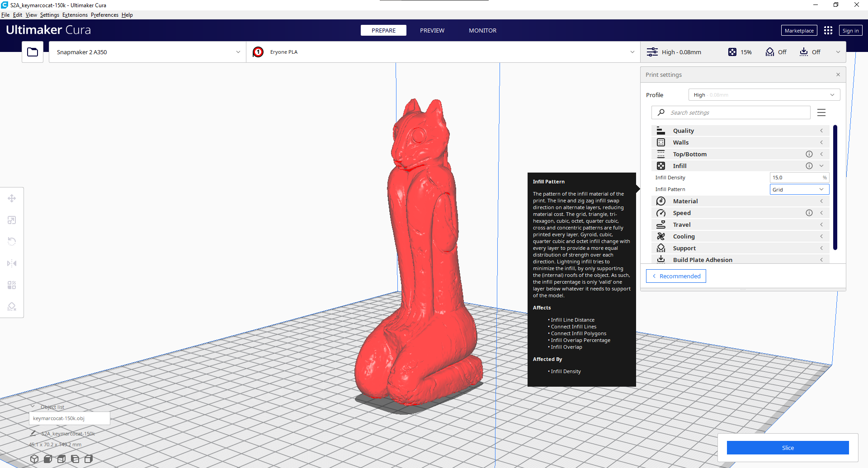Click the support Off icon in header
This screenshot has width=868, height=468.
[770, 52]
